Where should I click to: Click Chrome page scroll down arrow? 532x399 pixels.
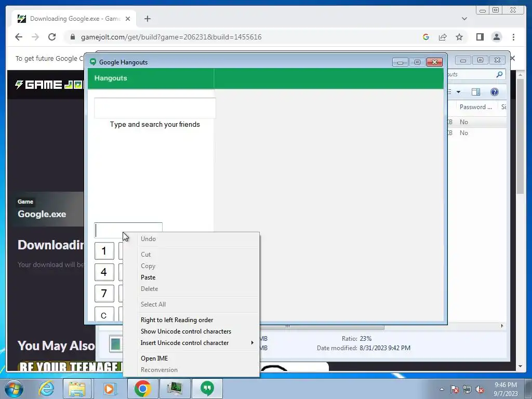(520, 366)
